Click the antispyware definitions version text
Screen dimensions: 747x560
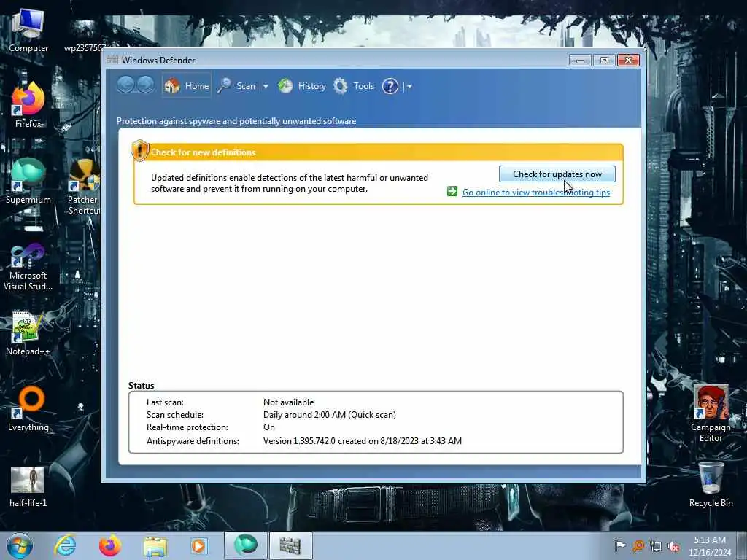[363, 441]
